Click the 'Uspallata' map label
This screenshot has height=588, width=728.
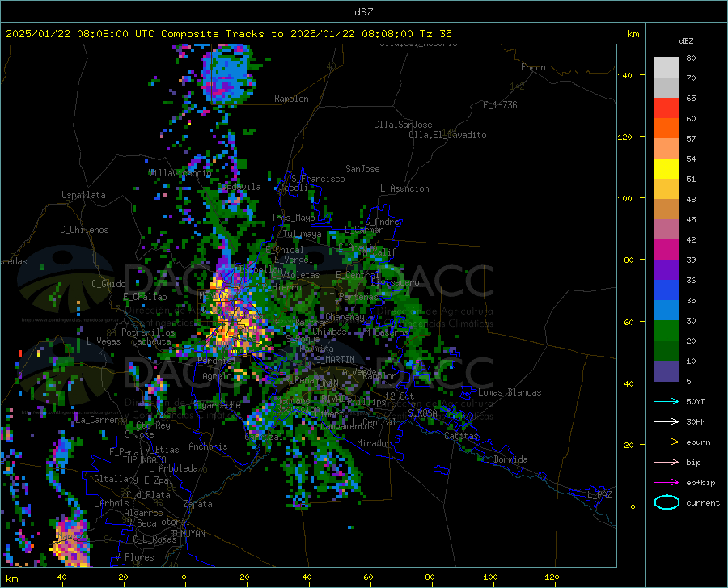coord(83,195)
